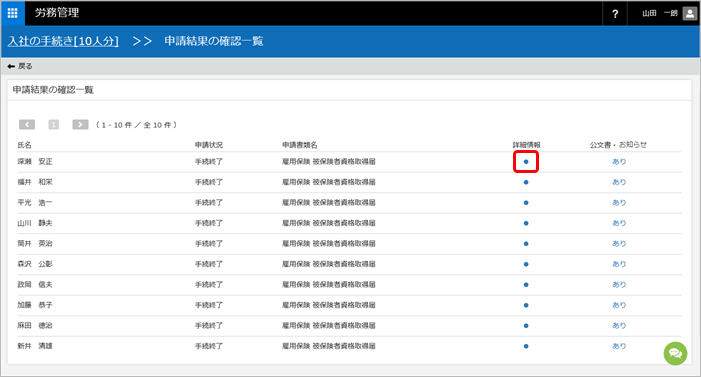701x377 pixels.
Task: Select the name 福井 和栄
Action: click(35, 182)
